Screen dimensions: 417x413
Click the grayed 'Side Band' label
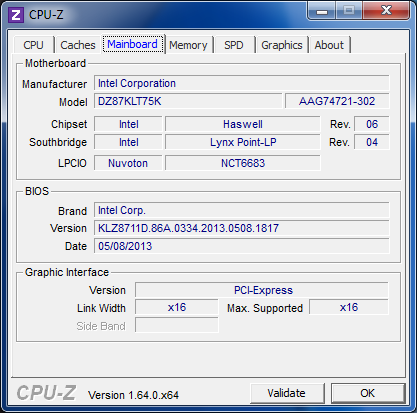tap(101, 326)
